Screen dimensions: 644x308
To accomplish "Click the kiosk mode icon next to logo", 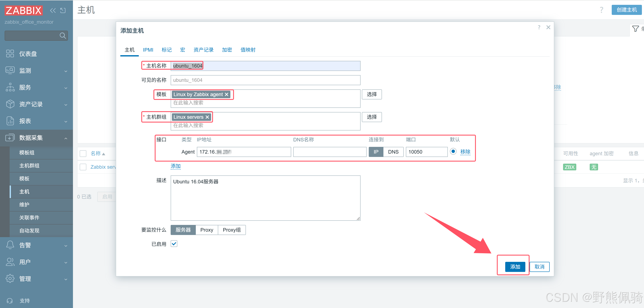I will point(63,10).
